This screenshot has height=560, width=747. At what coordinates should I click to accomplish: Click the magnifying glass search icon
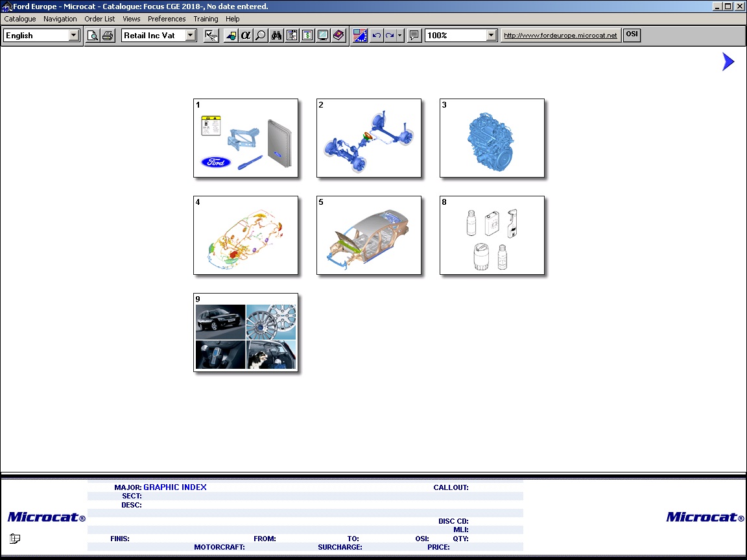point(260,36)
